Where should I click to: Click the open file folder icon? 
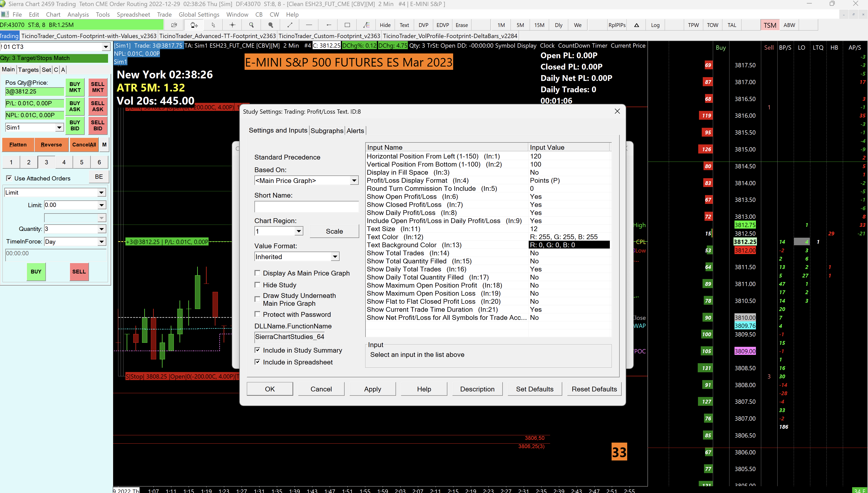tap(174, 25)
